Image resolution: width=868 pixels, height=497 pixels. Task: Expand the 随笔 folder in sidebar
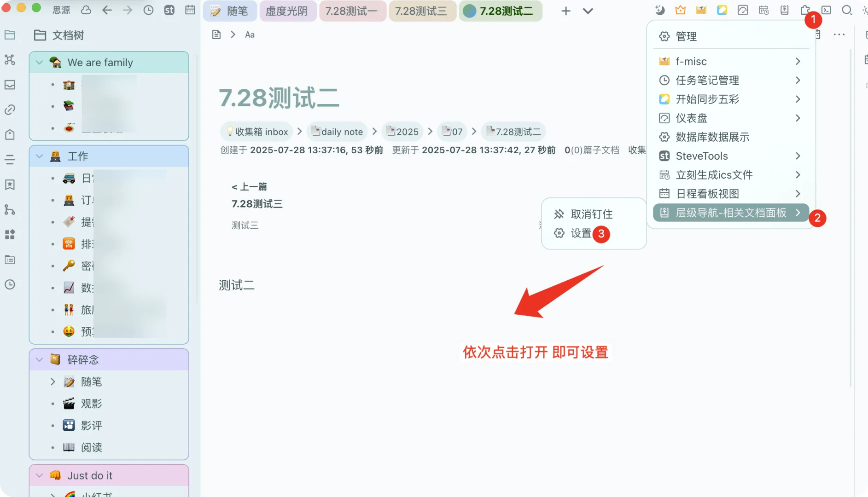point(53,381)
